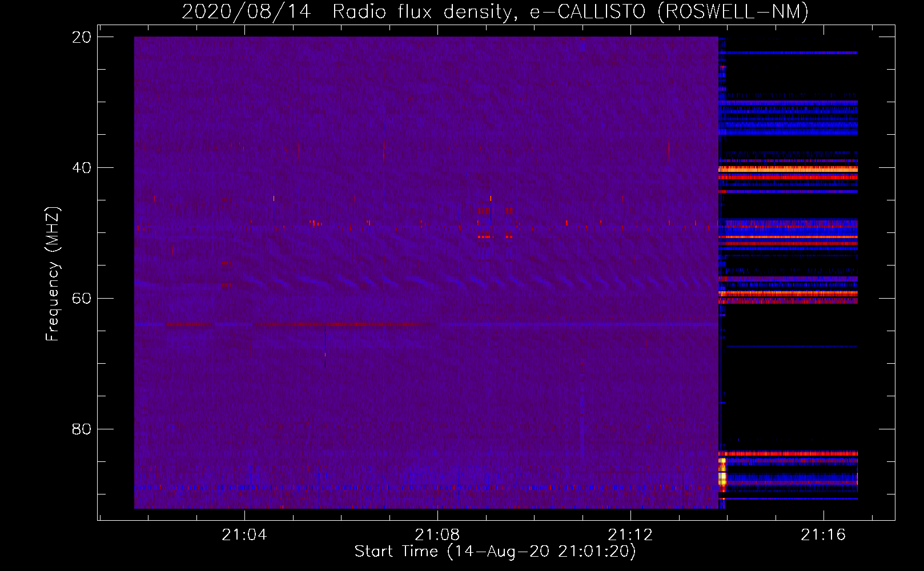The image size is (924, 571).
Task: Click the 20 MHz frequency tick label
Action: [82, 37]
